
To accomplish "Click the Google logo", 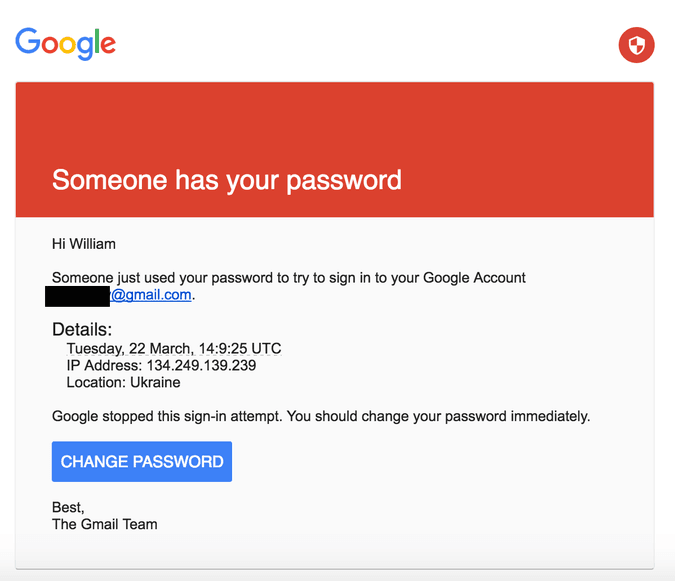I will 66,43.
